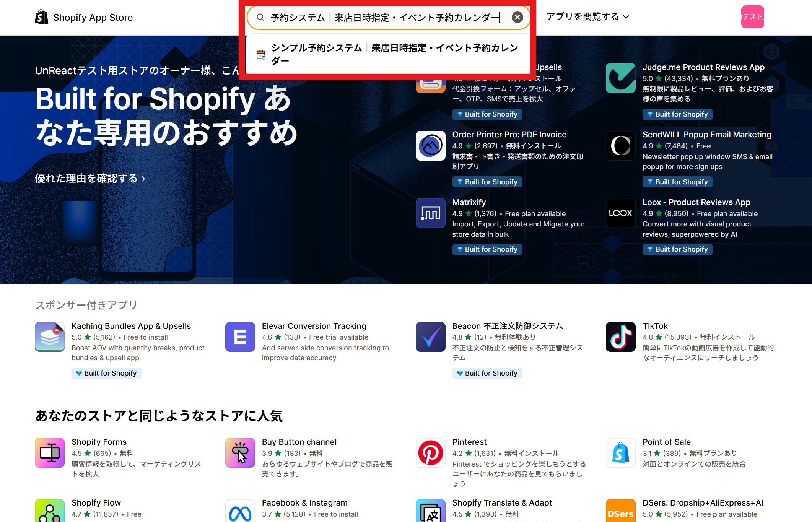Image resolution: width=812 pixels, height=522 pixels.
Task: Open the Pinterest app icon
Action: point(430,453)
